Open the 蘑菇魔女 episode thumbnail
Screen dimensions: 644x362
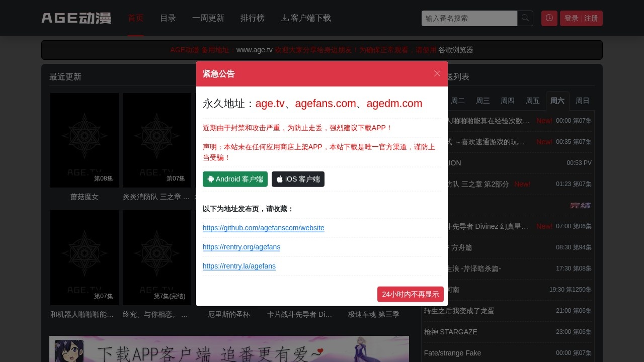[x=84, y=140]
